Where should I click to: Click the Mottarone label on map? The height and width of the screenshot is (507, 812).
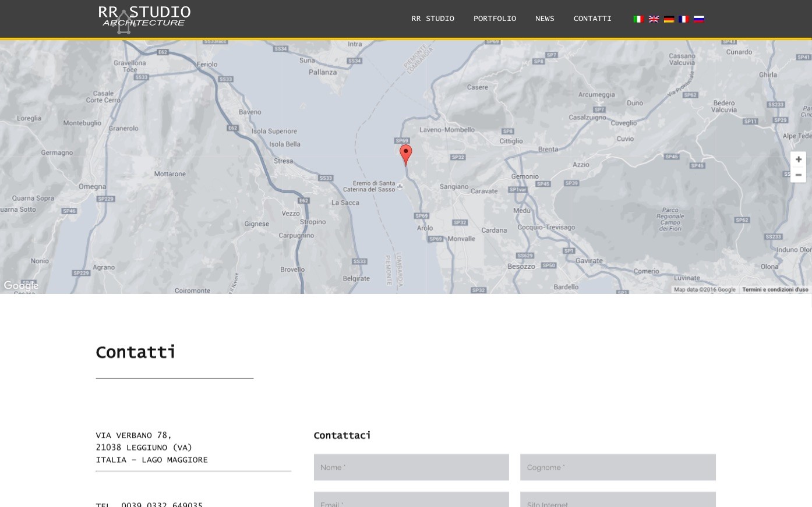point(170,174)
